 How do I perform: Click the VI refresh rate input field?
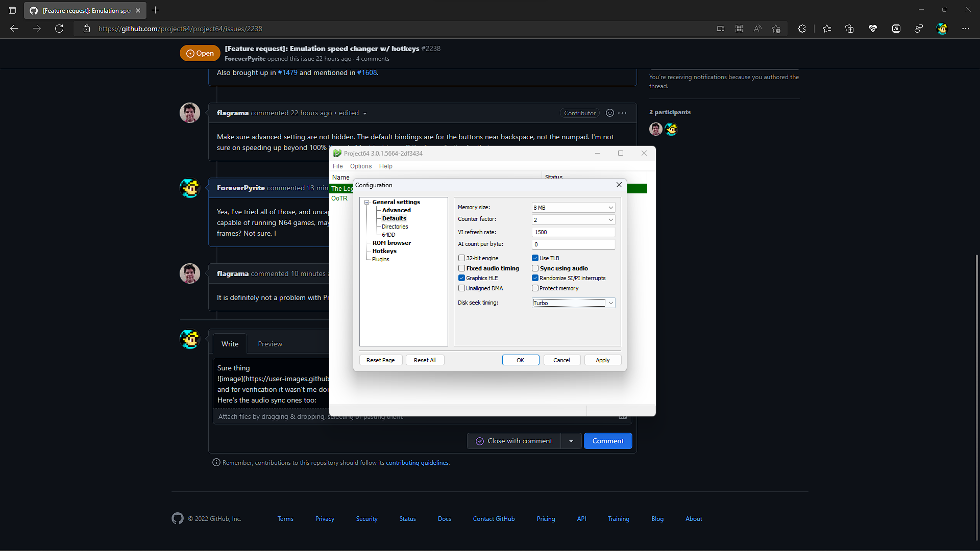coord(573,232)
